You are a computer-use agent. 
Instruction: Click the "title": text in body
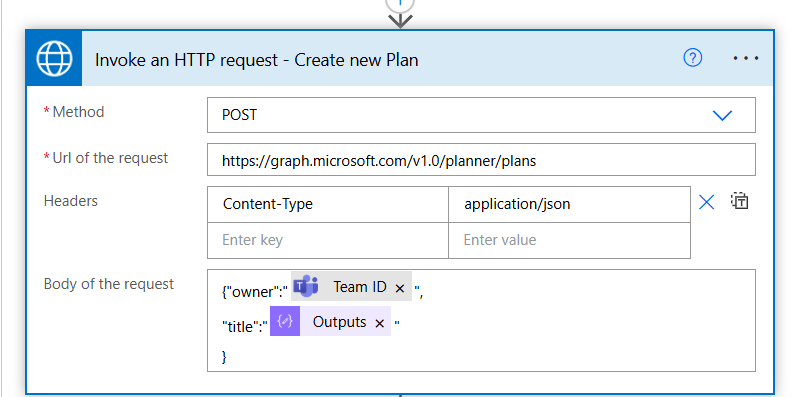click(244, 326)
